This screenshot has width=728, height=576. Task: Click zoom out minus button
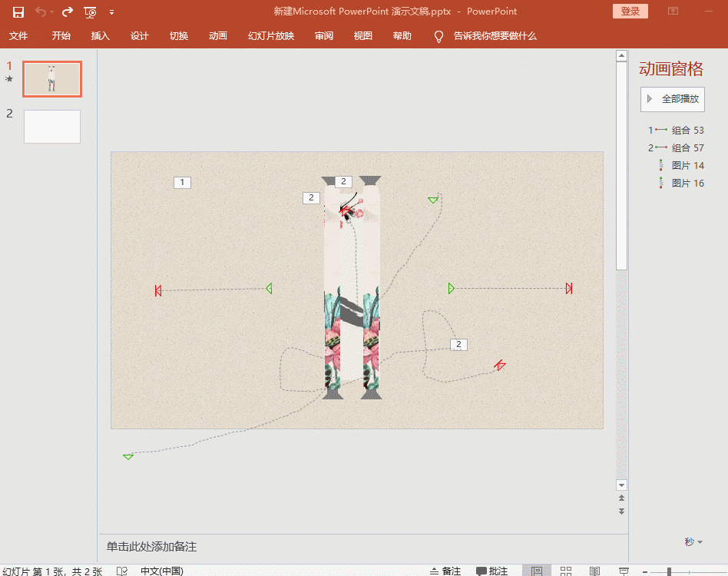pyautogui.click(x=645, y=572)
